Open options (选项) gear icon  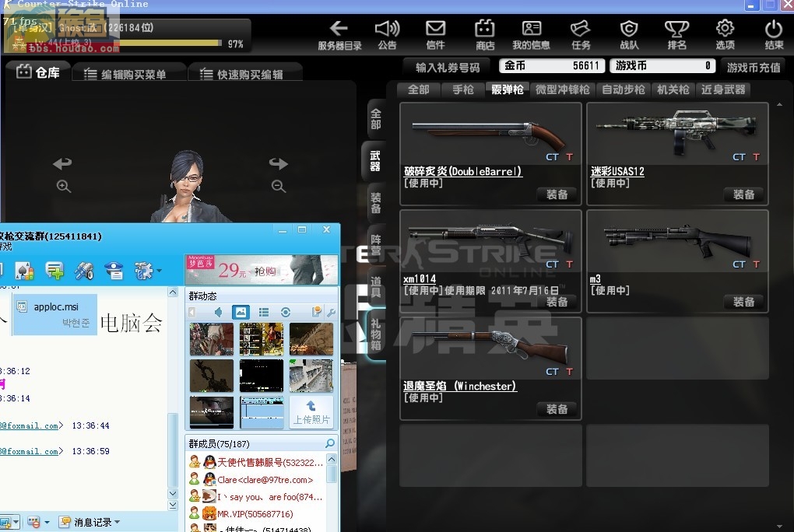pyautogui.click(x=725, y=34)
